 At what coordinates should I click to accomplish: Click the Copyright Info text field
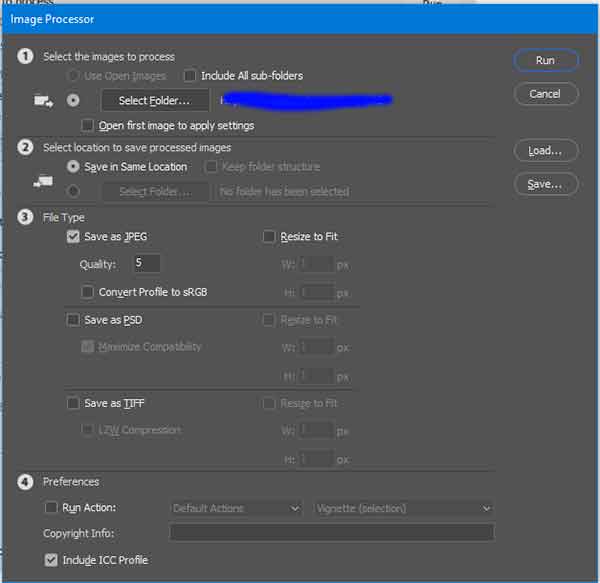click(332, 533)
